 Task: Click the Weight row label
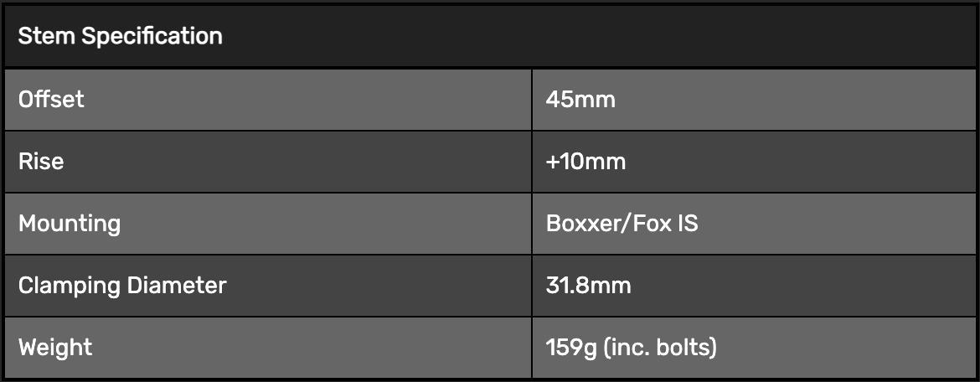tap(55, 347)
